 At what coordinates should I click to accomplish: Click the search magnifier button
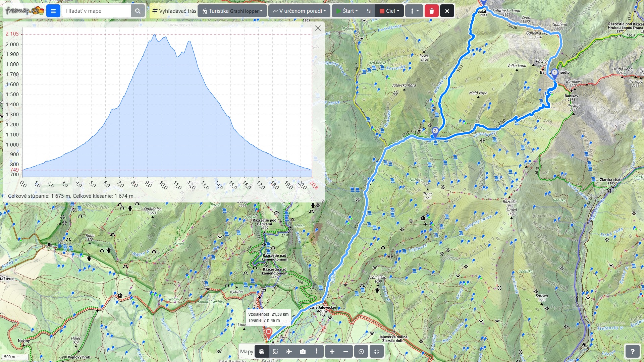pos(138,11)
